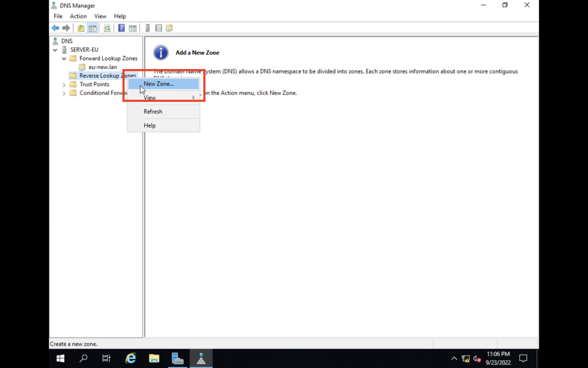Collapse the SERVER-EU tree node
The width and height of the screenshot is (588, 368).
pyautogui.click(x=55, y=49)
